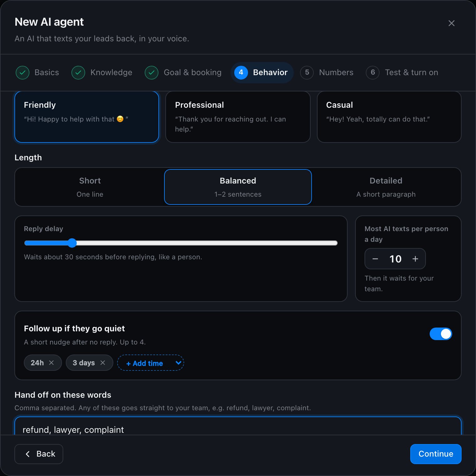Click the hand off words input field
The width and height of the screenshot is (476, 476).
pyautogui.click(x=238, y=426)
